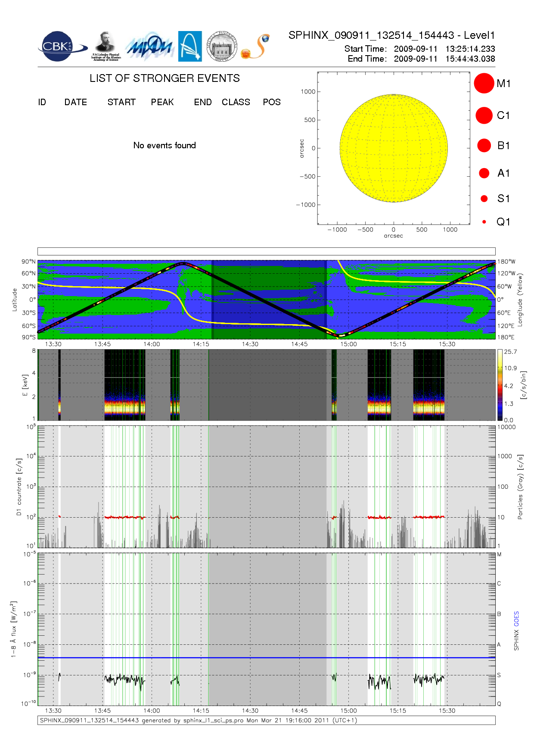Click the blue GOES label on flux plot

tap(516, 619)
